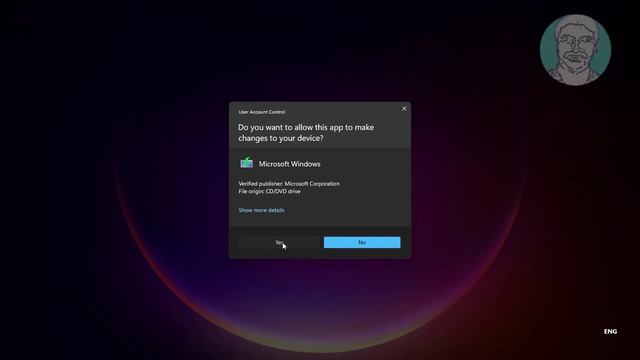Click the 'Do you want to allow' question text
This screenshot has width=640, height=360.
(x=306, y=133)
